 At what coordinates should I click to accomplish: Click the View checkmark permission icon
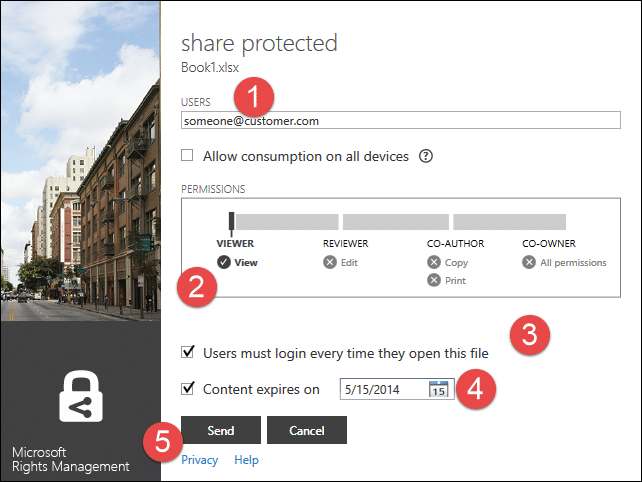[x=224, y=263]
